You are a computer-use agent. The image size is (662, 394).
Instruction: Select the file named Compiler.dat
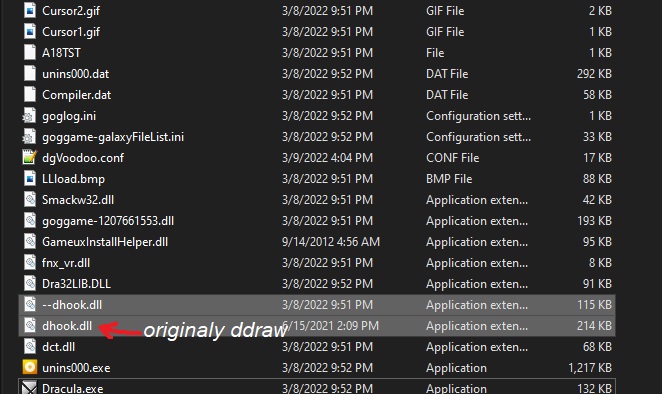point(76,95)
